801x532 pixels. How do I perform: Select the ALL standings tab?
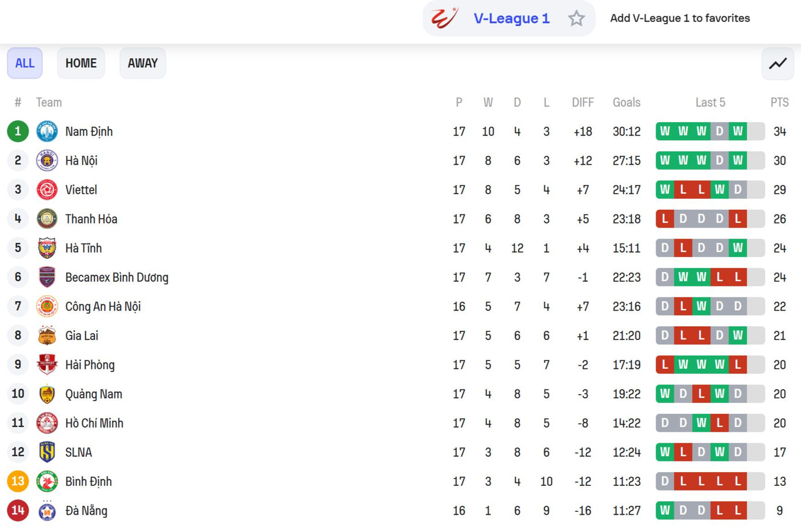(x=25, y=63)
